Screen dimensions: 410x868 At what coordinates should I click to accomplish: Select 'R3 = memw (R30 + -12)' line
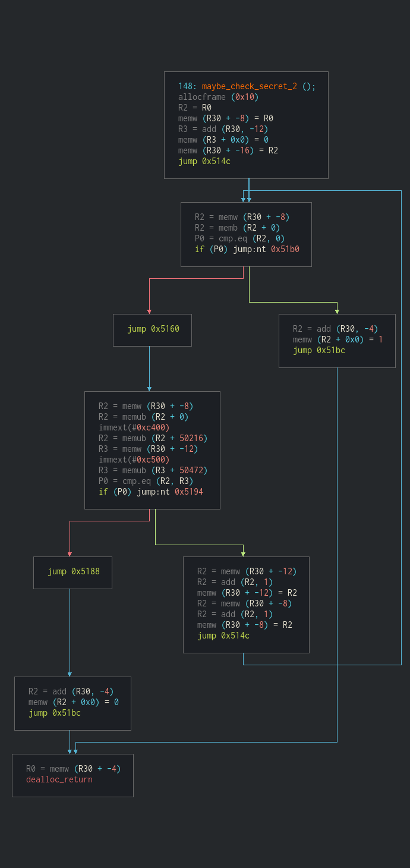tap(148, 449)
